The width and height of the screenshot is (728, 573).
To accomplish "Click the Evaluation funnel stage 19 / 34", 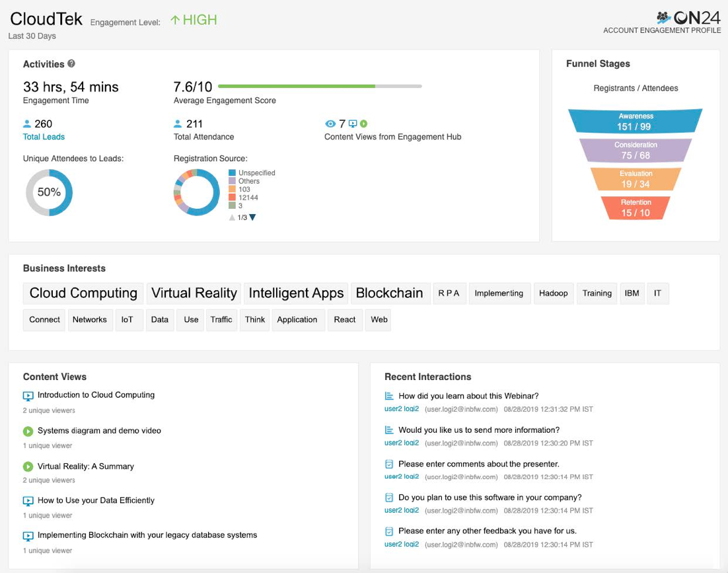I will [635, 179].
